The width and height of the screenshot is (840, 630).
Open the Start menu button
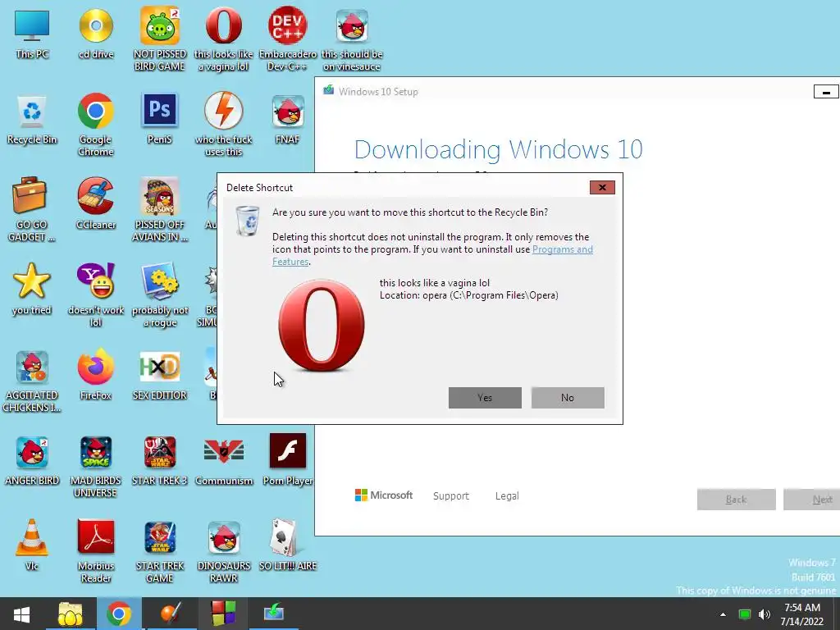click(21, 614)
